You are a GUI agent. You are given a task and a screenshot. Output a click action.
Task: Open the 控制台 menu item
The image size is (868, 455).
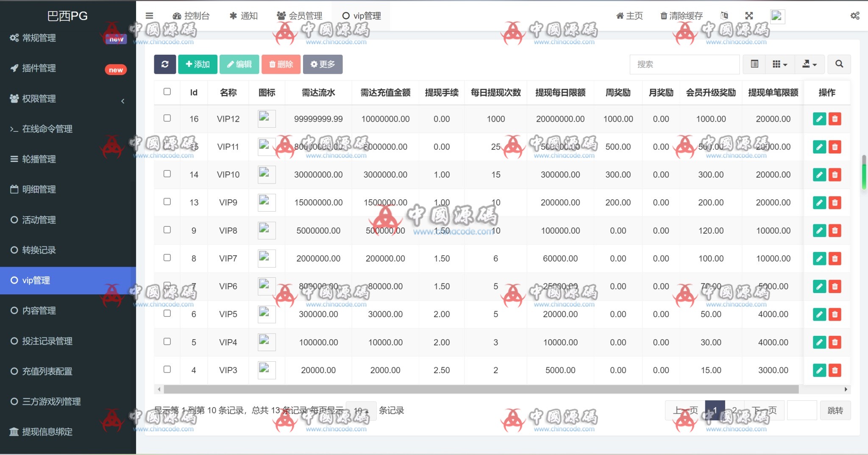[x=191, y=15]
